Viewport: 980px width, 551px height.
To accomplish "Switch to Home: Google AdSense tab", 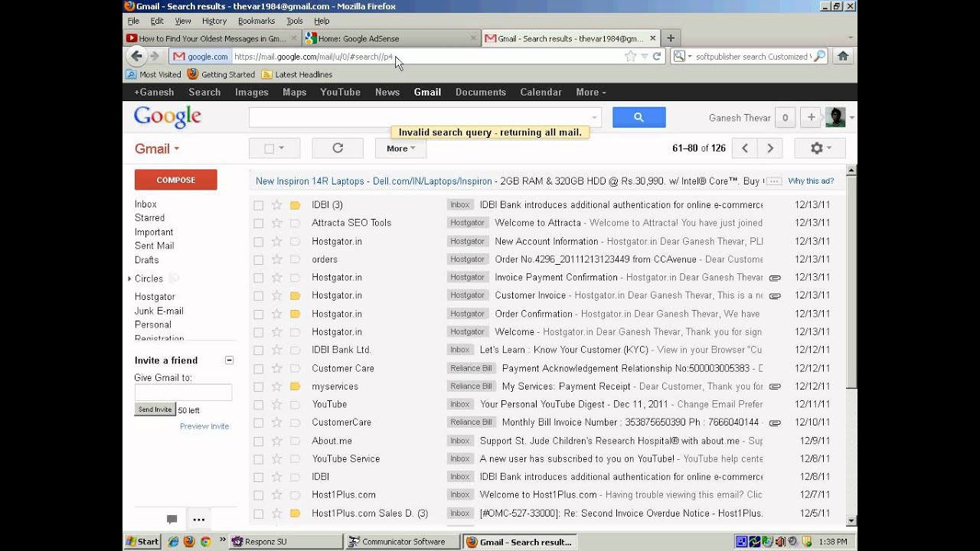I will (x=390, y=38).
